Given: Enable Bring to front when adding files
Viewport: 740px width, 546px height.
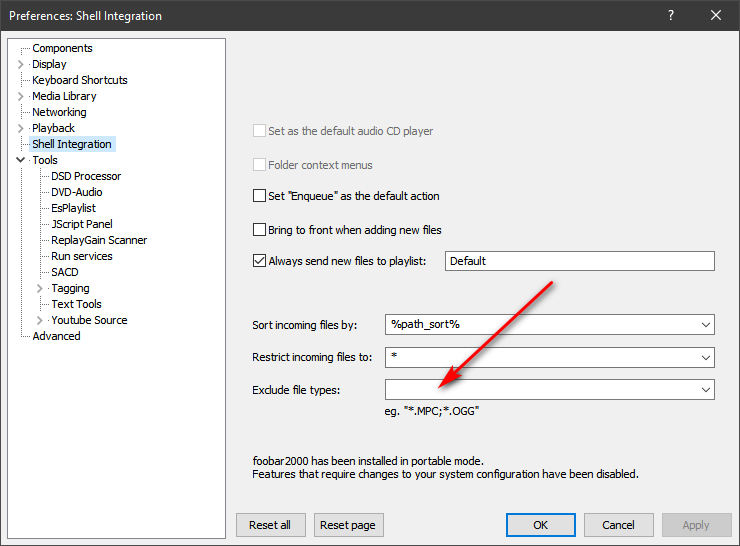Looking at the screenshot, I should click(x=259, y=230).
